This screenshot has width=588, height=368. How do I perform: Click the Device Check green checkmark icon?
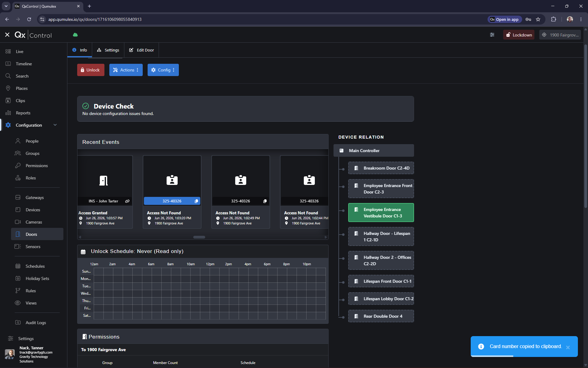click(86, 106)
